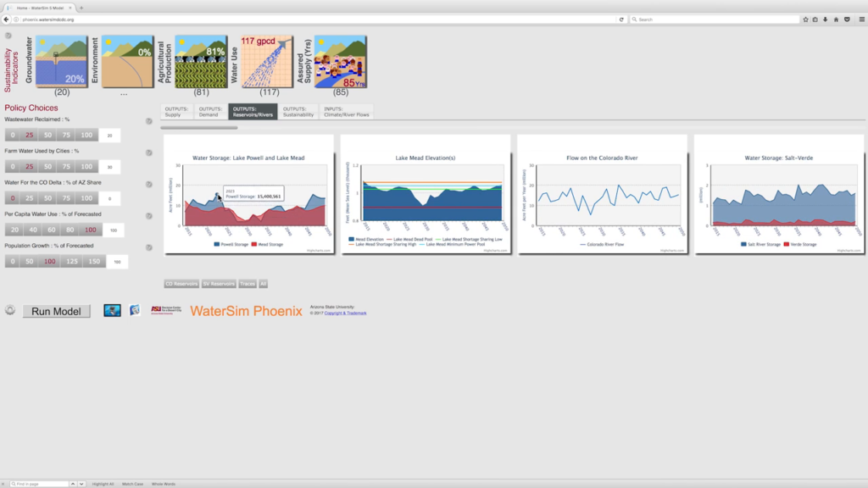This screenshot has width=868, height=488.
Task: Hide the Mead Storage series via legend
Action: pyautogui.click(x=267, y=244)
